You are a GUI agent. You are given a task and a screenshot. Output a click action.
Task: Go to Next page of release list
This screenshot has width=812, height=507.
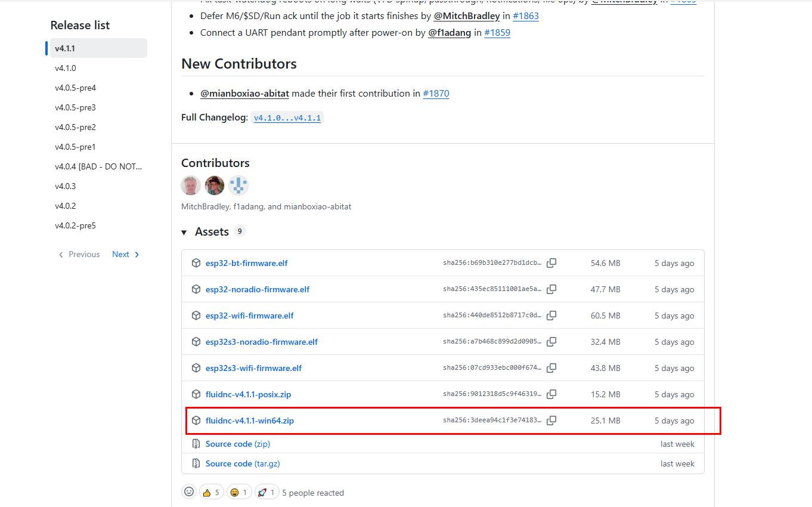pyautogui.click(x=126, y=254)
